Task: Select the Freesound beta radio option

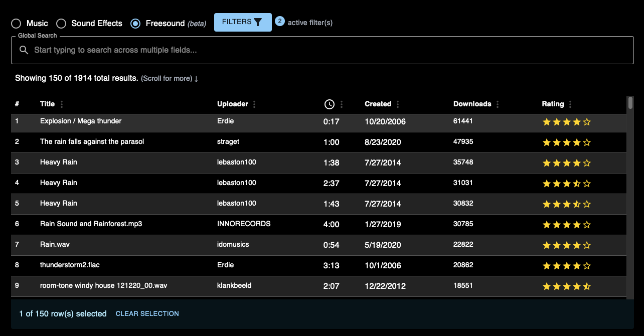Action: [x=134, y=23]
